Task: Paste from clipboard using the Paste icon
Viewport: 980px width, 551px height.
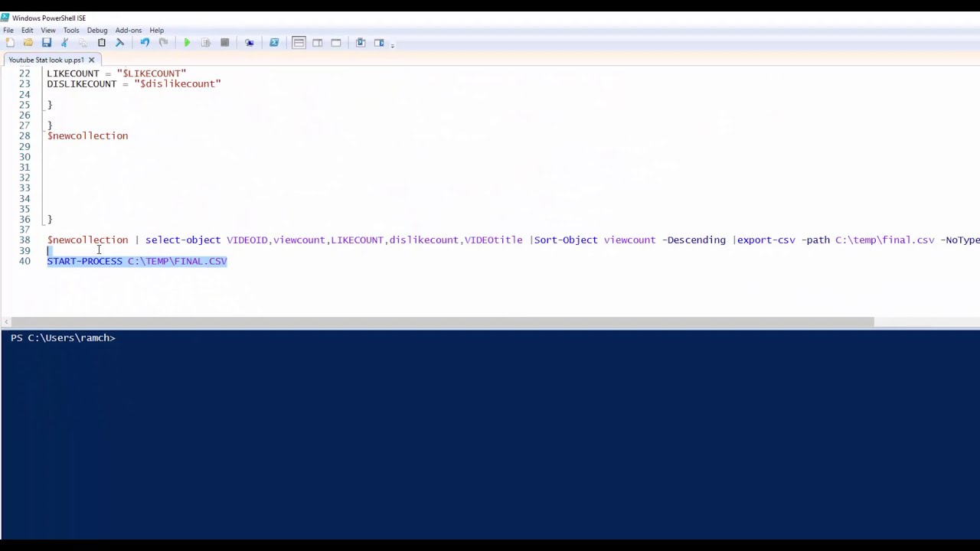Action: pyautogui.click(x=101, y=43)
